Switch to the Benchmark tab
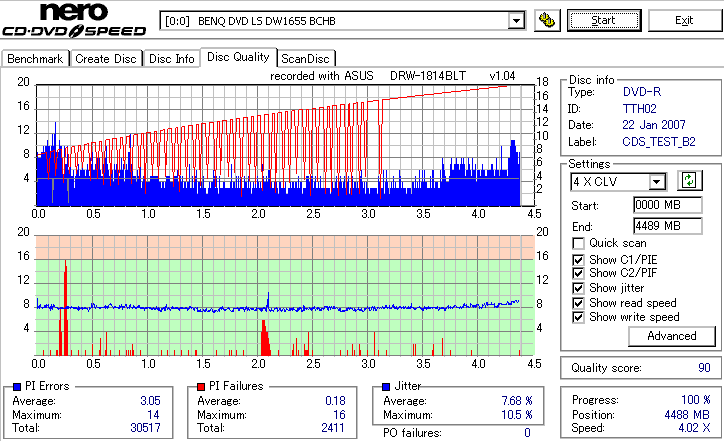Image resolution: width=724 pixels, height=441 pixels. coord(35,59)
